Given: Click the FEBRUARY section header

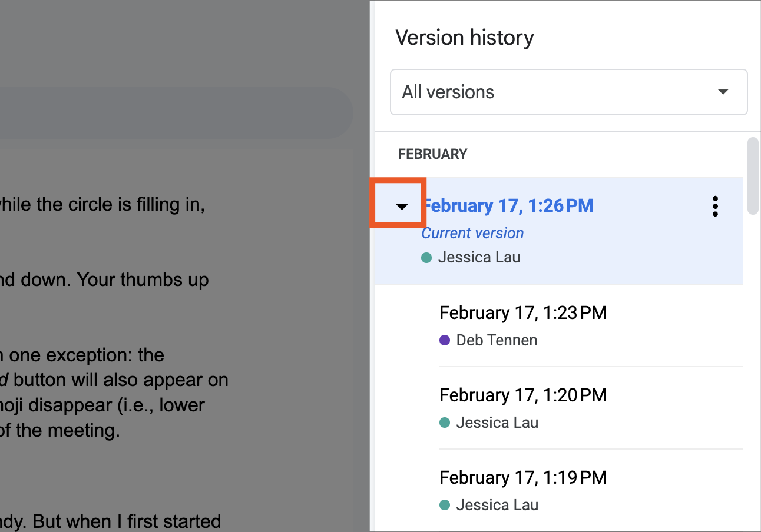Looking at the screenshot, I should coord(432,154).
